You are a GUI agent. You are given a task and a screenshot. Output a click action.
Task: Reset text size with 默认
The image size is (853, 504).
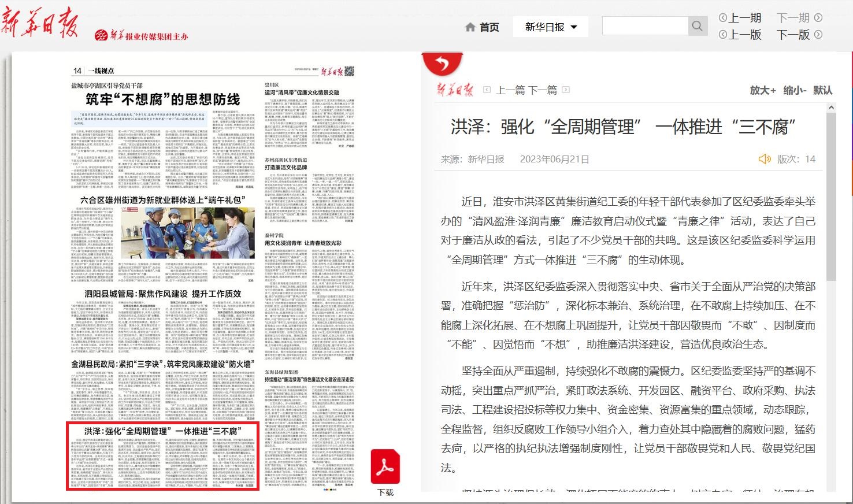tap(822, 90)
